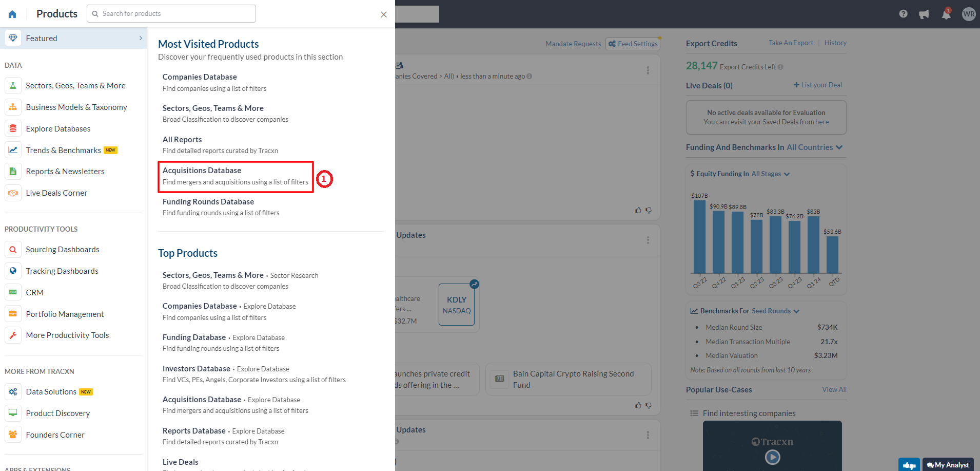The width and height of the screenshot is (980, 471).
Task: Focus the Search for products field
Action: click(x=171, y=14)
